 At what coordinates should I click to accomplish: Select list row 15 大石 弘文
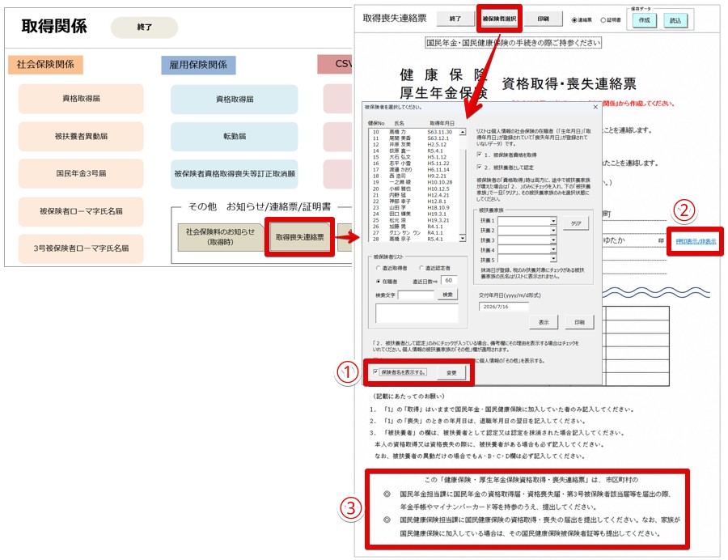413,158
